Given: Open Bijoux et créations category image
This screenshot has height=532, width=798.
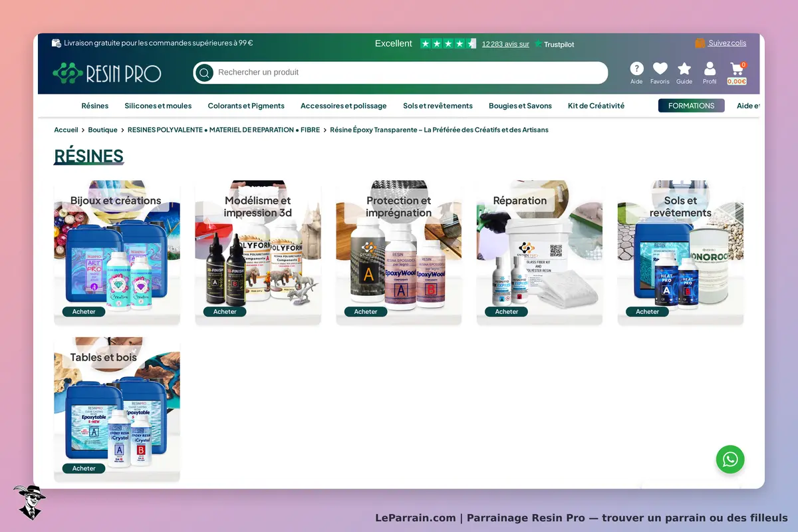Looking at the screenshot, I should [117, 253].
